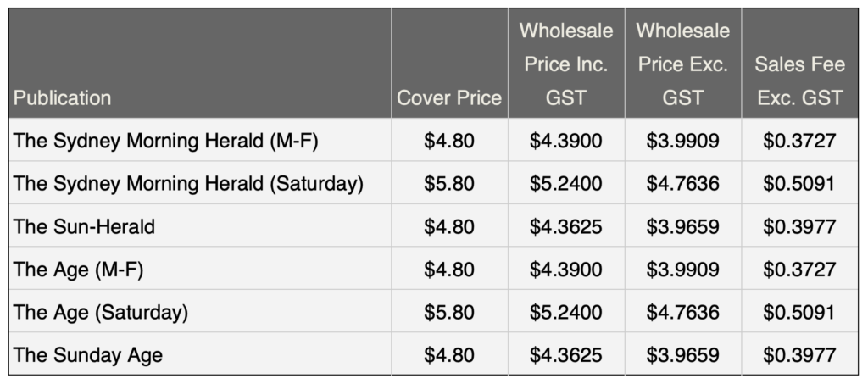Select The Sydney Morning Herald (Saturday) cell
Image resolution: width=868 pixels, height=384 pixels.
point(189,183)
